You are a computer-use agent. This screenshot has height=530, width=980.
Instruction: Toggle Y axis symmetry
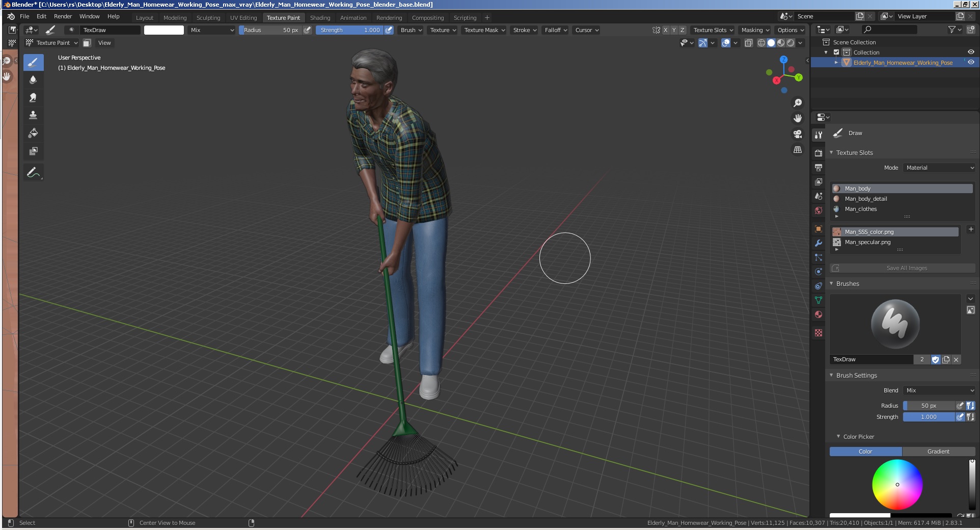[674, 30]
